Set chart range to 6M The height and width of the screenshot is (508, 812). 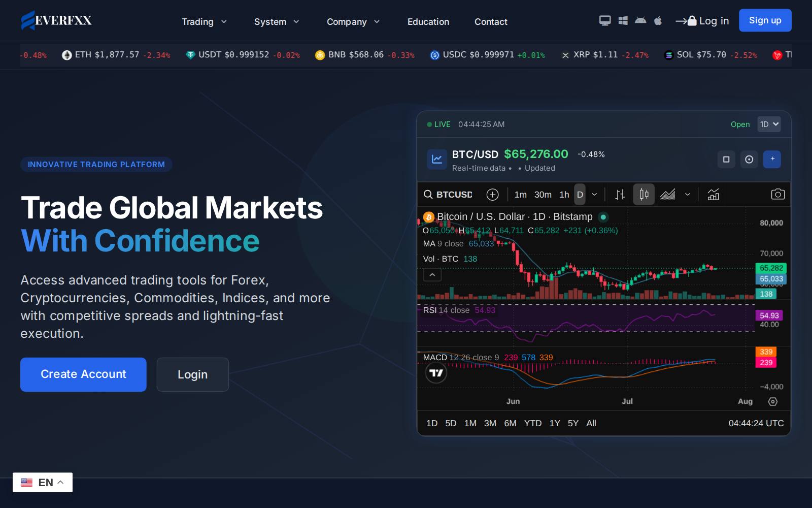510,423
